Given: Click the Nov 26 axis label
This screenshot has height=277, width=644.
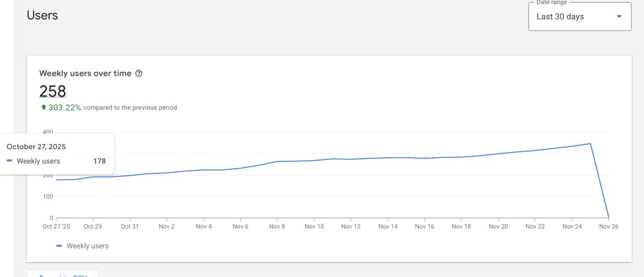Looking at the screenshot, I should [608, 226].
